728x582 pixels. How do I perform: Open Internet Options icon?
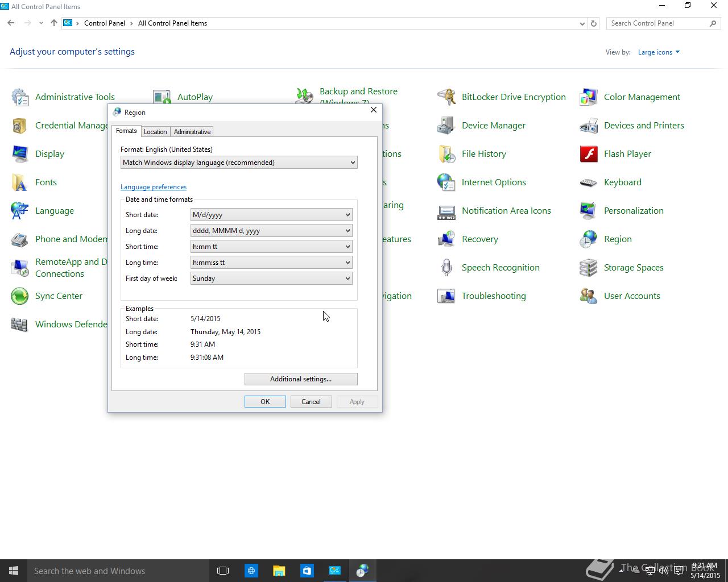click(x=446, y=182)
